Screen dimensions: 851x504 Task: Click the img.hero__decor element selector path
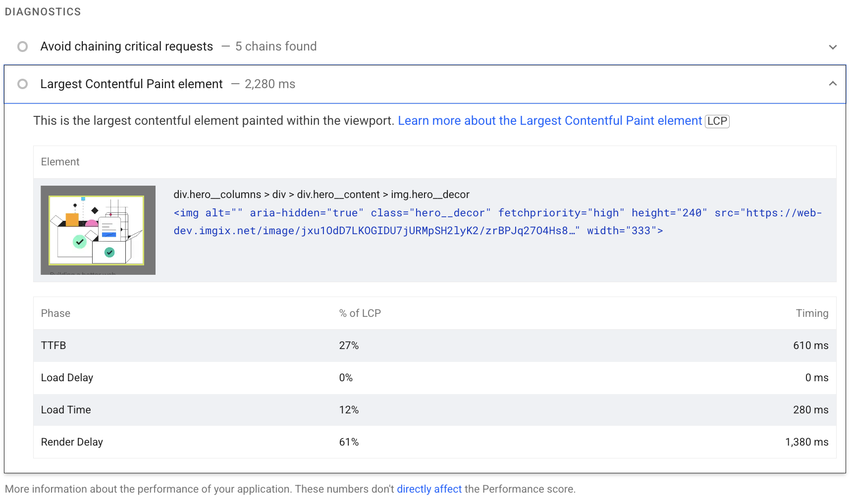click(x=321, y=194)
